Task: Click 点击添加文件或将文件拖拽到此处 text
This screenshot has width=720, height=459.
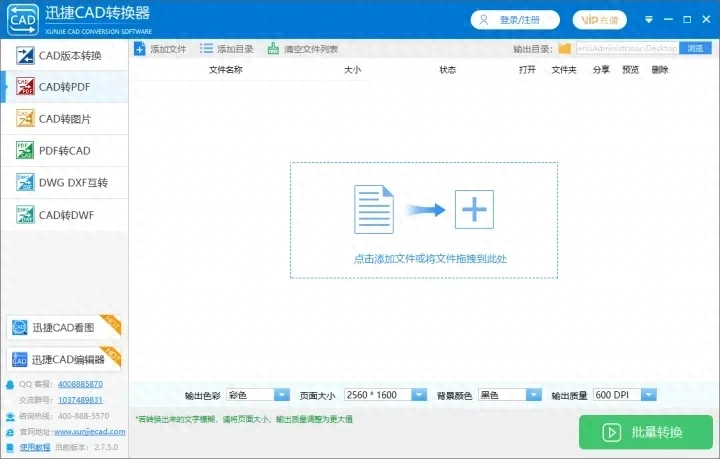Action: pos(430,259)
